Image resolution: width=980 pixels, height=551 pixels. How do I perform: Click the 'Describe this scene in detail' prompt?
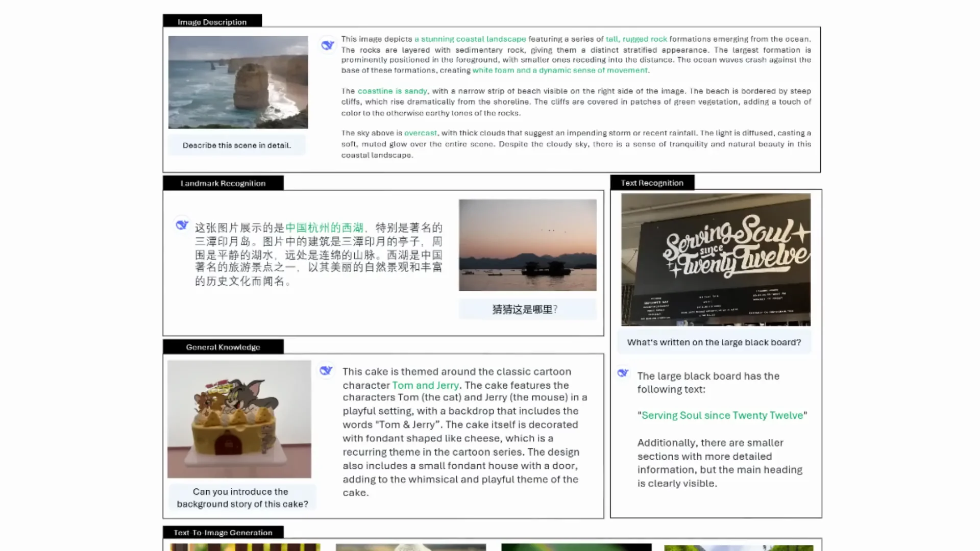pos(236,145)
